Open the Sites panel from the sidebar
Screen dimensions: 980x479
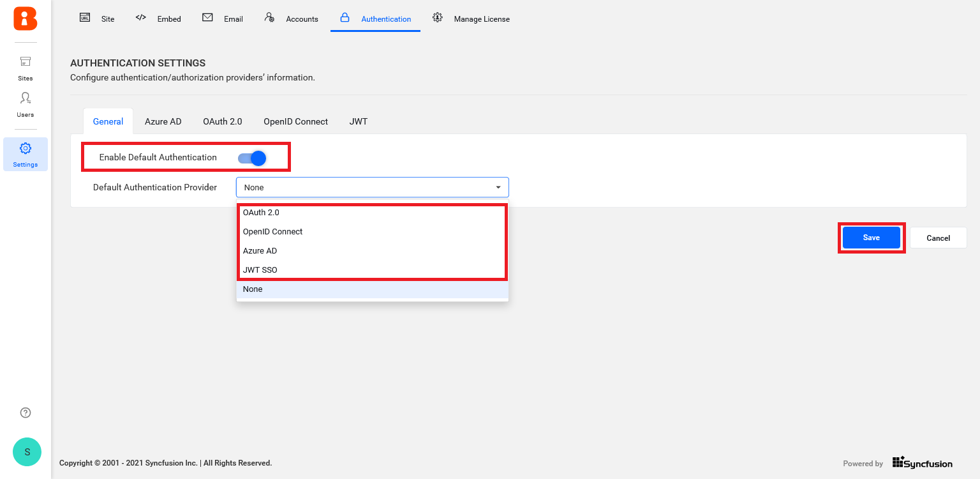pyautogui.click(x=25, y=67)
